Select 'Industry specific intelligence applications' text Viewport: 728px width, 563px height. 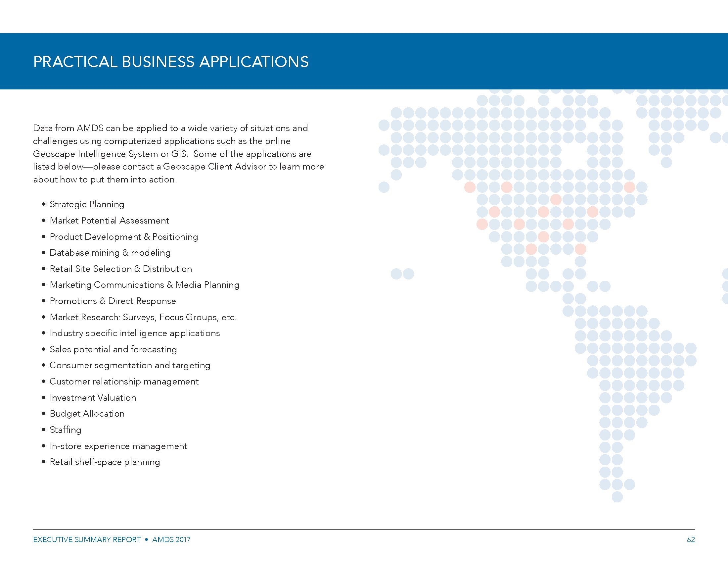click(135, 333)
